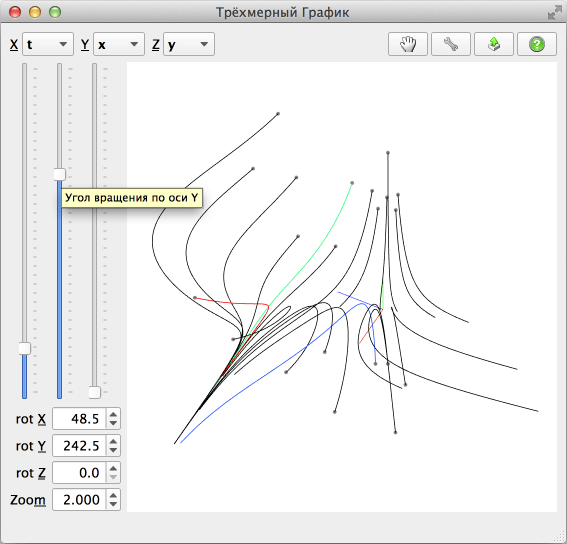Viewport: 567px width, 544px height.
Task: Increase rot Y value with up arrow
Action: [x=113, y=442]
